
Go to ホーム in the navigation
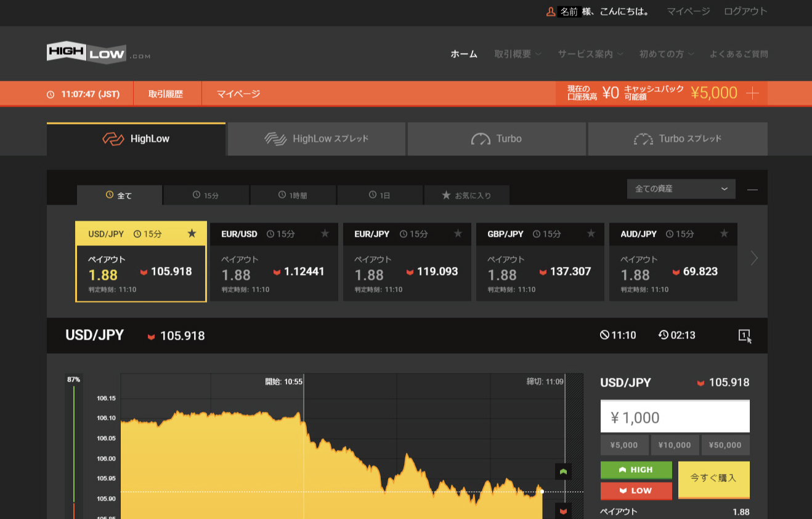pos(464,54)
